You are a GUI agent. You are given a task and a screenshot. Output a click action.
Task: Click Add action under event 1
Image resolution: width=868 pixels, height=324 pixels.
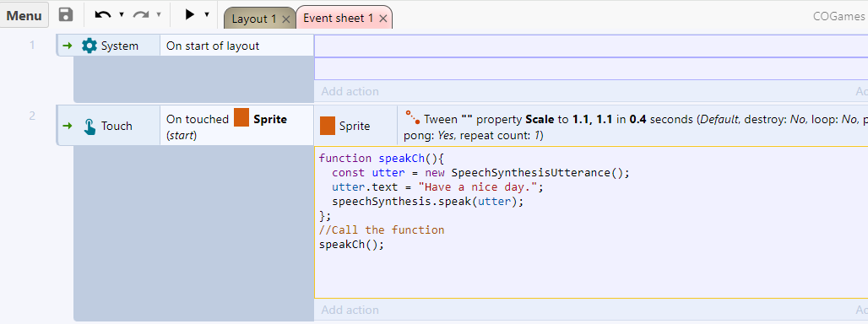[350, 91]
